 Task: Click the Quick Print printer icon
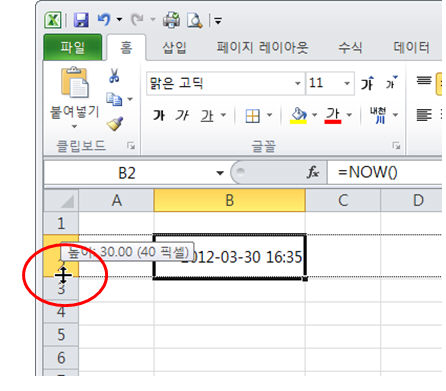[x=171, y=20]
